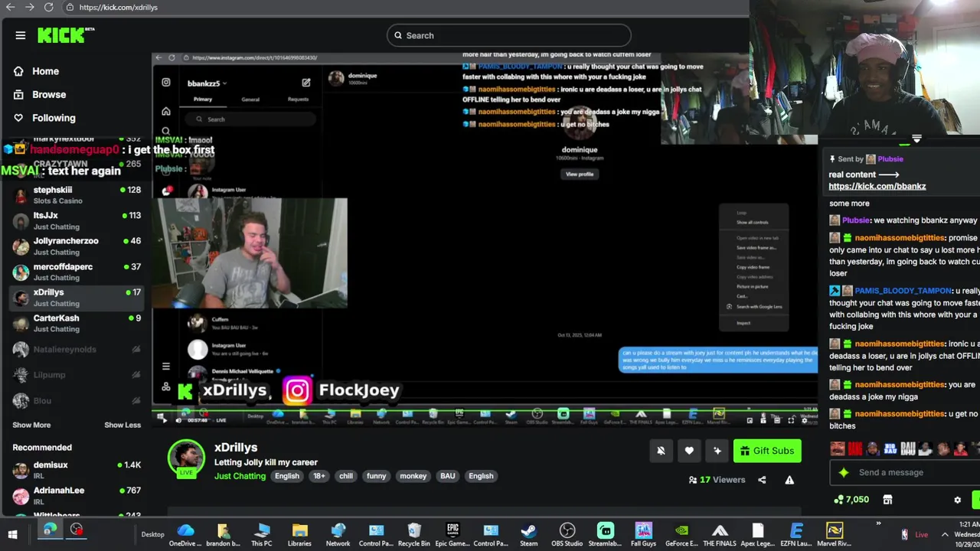Open Browse in sidebar
Viewport: 980px width, 551px height.
click(49, 95)
